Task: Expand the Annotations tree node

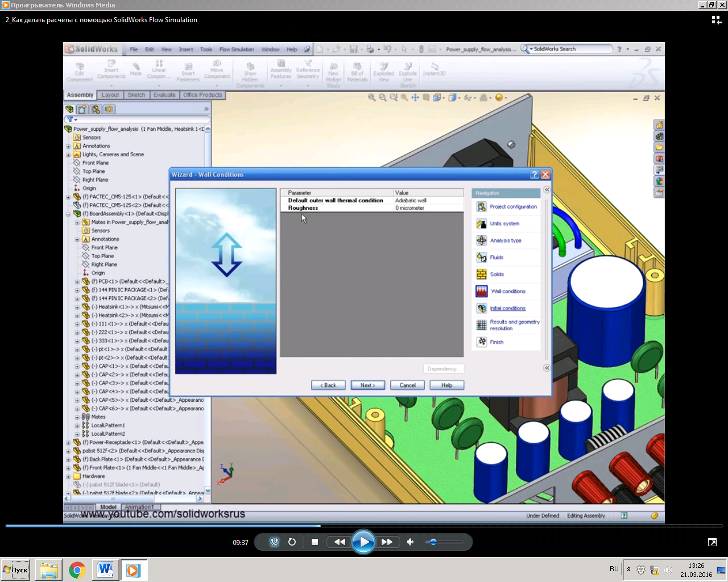Action: coord(68,146)
